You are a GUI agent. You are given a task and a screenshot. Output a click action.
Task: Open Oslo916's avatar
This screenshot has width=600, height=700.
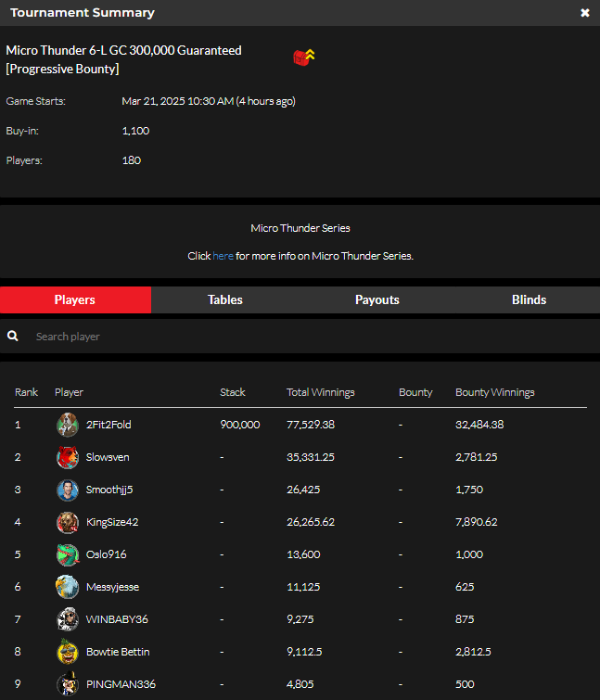click(68, 554)
